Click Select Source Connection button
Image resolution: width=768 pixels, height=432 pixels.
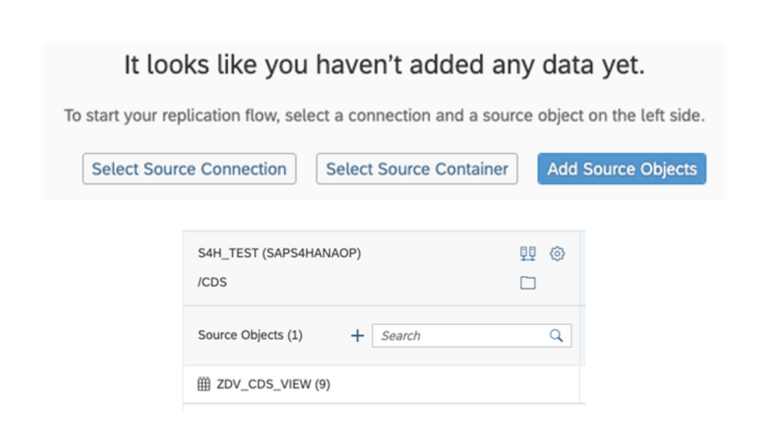coord(189,168)
